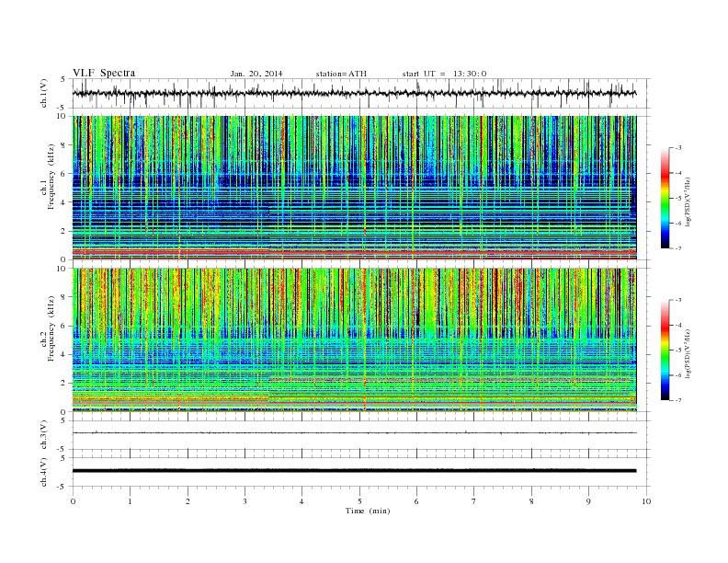Click the "start UT = 13:30:0" text
Viewport: 728px width, 563px height.
point(444,74)
